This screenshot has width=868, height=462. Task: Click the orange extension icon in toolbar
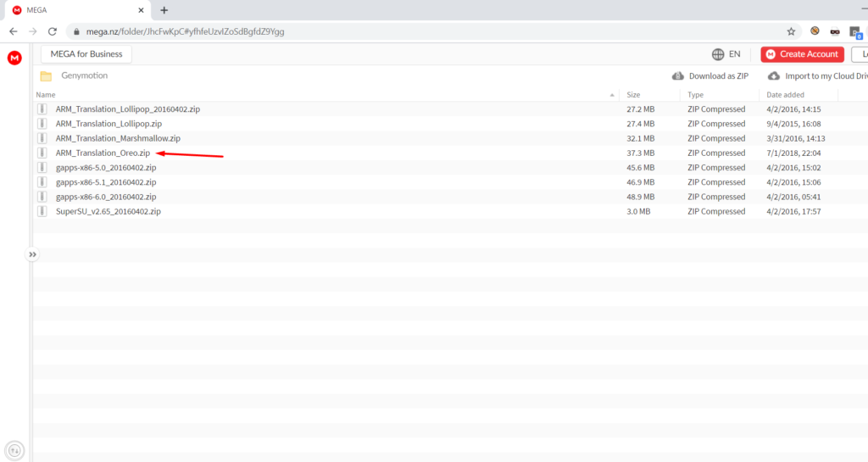coord(815,31)
